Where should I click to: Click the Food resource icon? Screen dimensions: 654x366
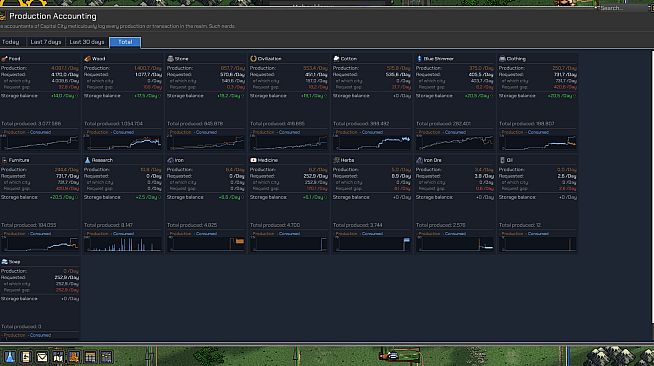point(4,59)
